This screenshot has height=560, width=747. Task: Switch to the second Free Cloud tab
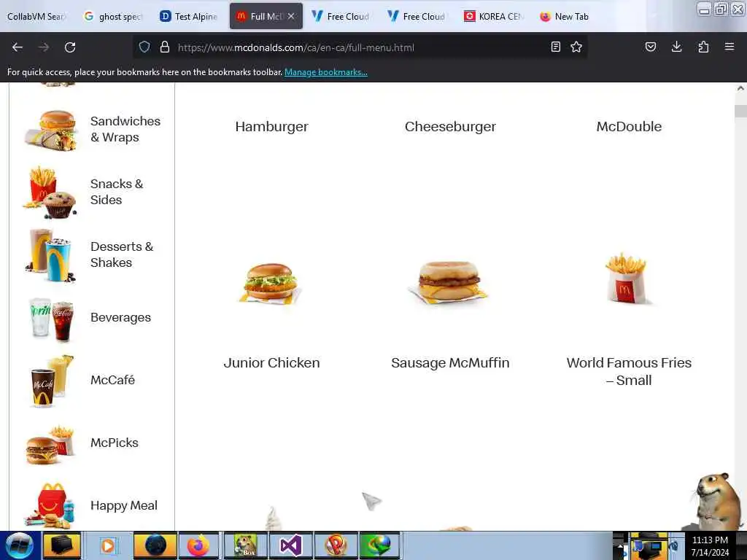[417, 16]
